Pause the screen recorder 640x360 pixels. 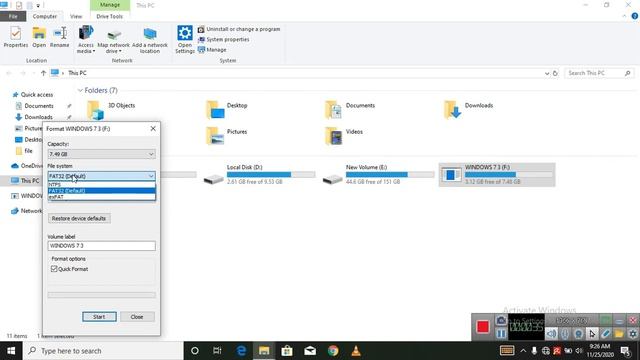pyautogui.click(x=501, y=333)
